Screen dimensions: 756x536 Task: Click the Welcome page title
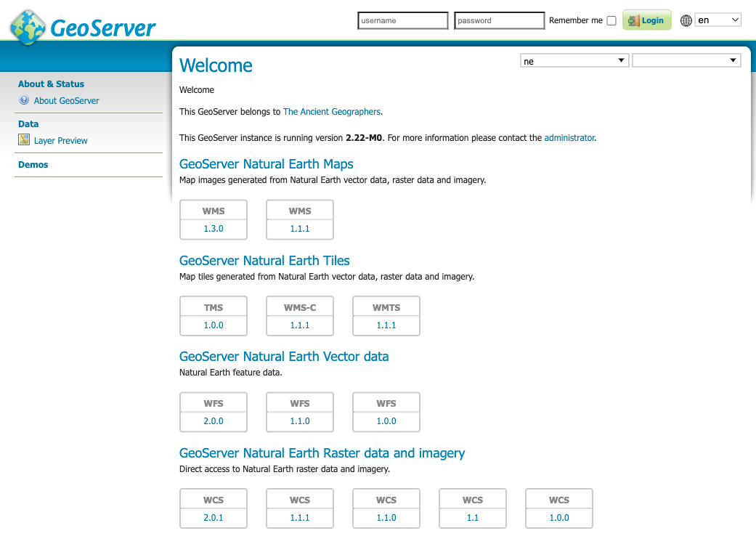tap(216, 65)
